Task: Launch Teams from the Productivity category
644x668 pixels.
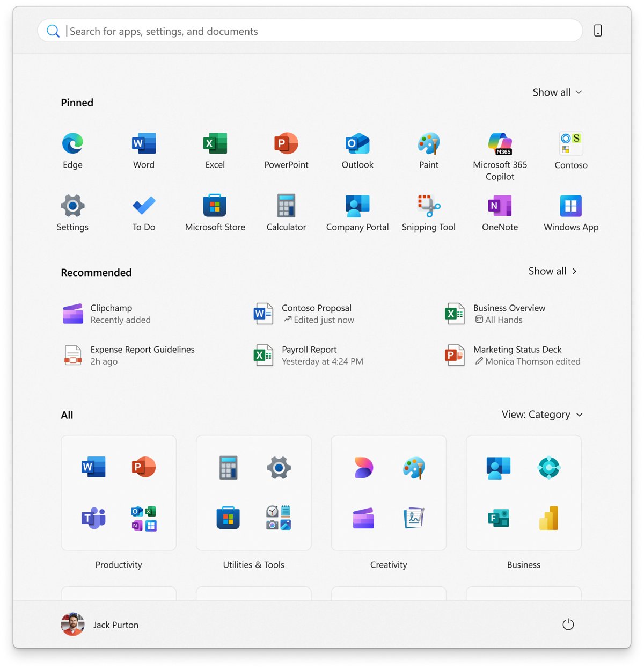Action: tap(93, 518)
